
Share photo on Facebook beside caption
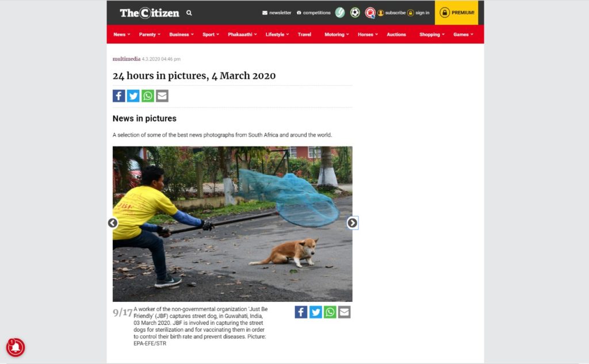(x=301, y=312)
